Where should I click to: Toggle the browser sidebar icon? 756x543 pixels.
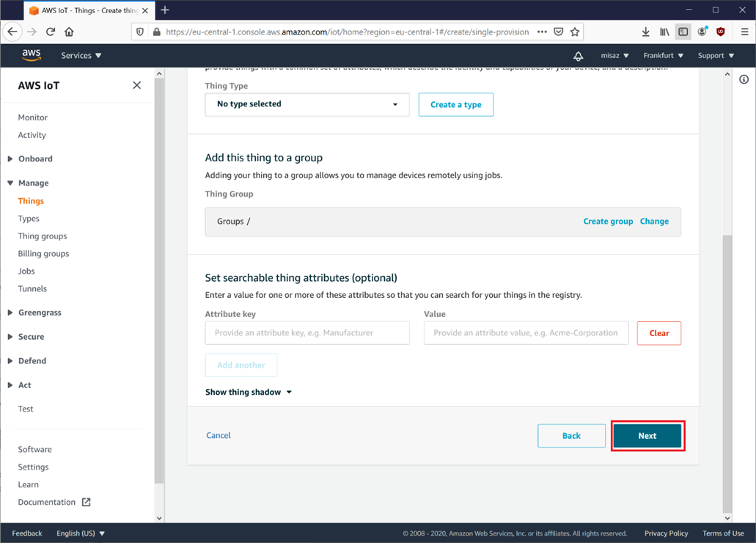click(683, 32)
